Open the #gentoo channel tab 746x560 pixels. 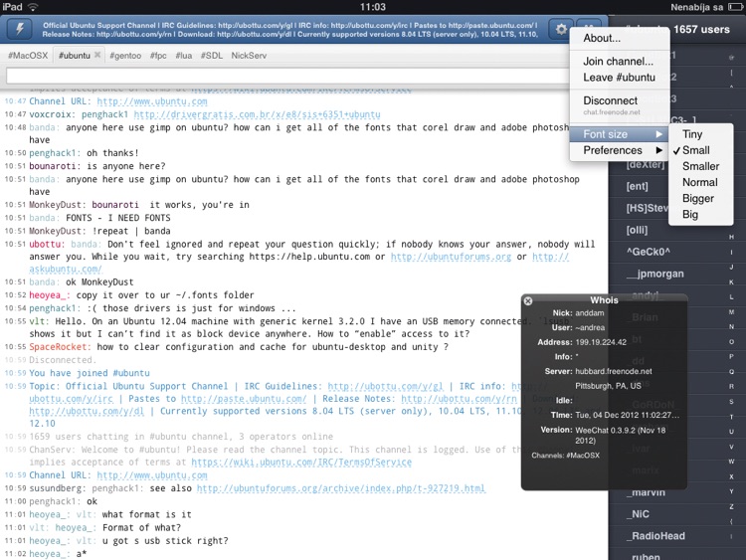(125, 55)
